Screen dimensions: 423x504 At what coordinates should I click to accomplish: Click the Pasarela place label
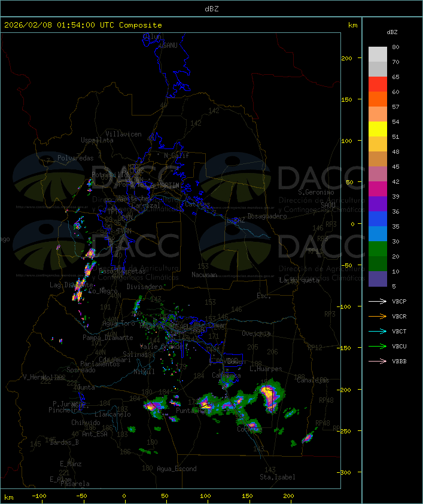point(75,484)
